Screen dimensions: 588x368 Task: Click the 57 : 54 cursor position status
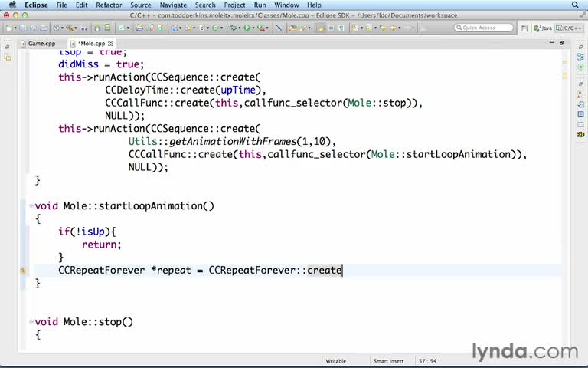pyautogui.click(x=427, y=361)
